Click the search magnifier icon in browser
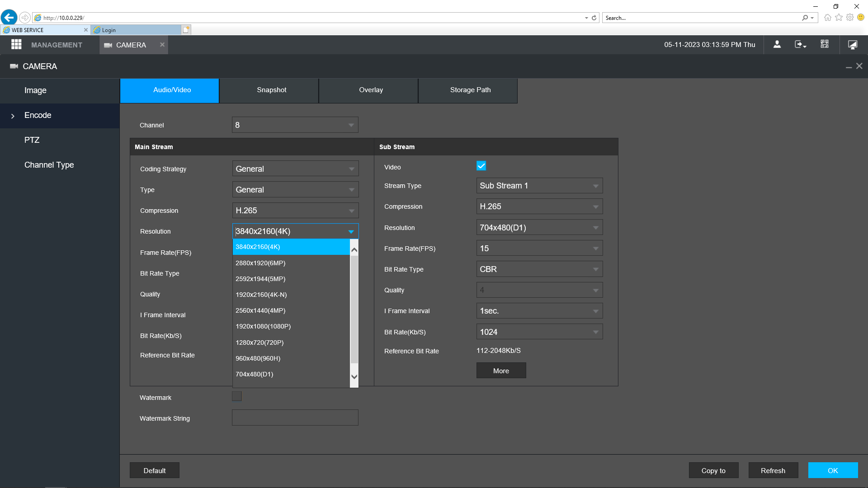 [x=805, y=18]
